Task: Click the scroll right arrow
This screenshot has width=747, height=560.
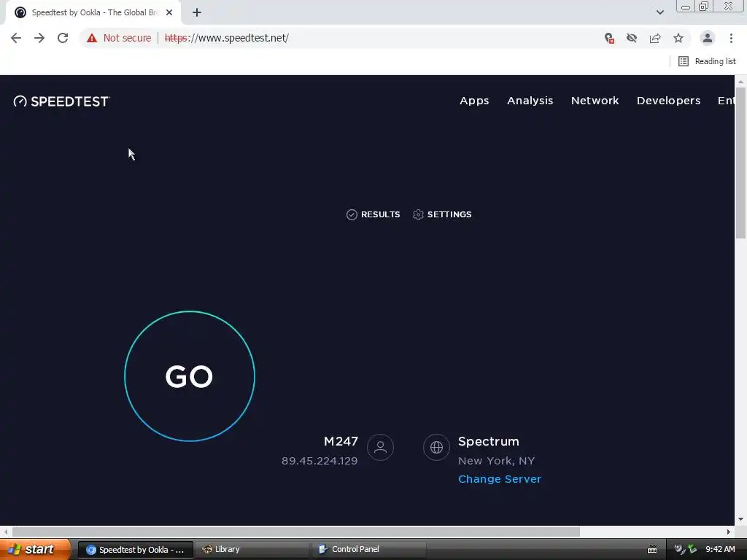Action: click(x=729, y=532)
